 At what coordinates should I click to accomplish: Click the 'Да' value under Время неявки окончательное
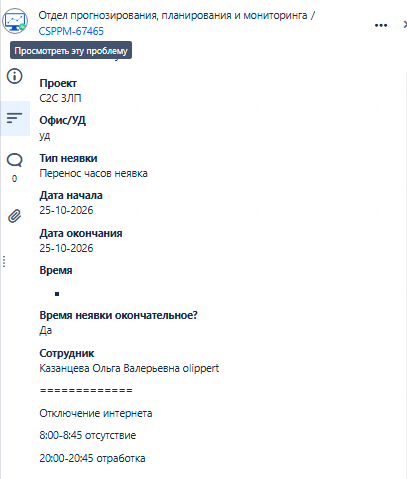pos(46,330)
